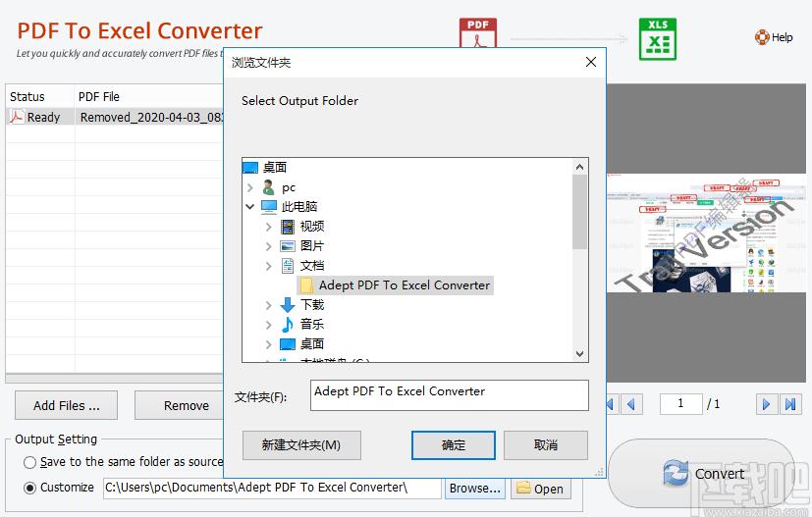Jump to the last preview page
The height and width of the screenshot is (517, 812).
790,404
